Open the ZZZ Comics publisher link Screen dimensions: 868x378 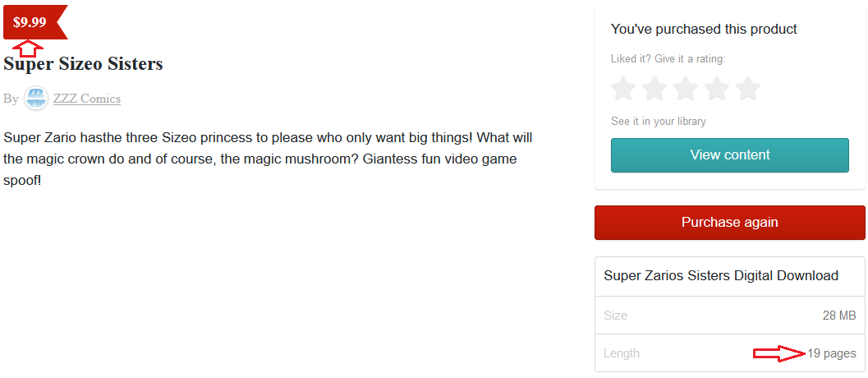pos(87,99)
